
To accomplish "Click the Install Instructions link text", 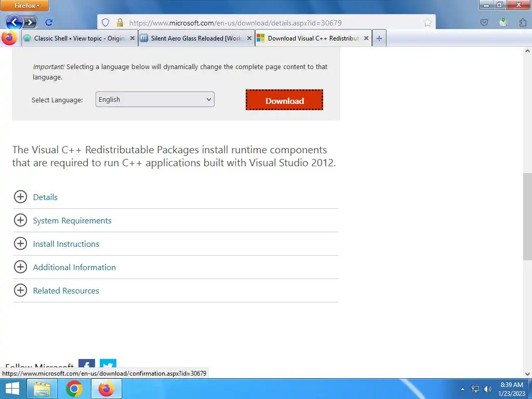I will tap(66, 244).
